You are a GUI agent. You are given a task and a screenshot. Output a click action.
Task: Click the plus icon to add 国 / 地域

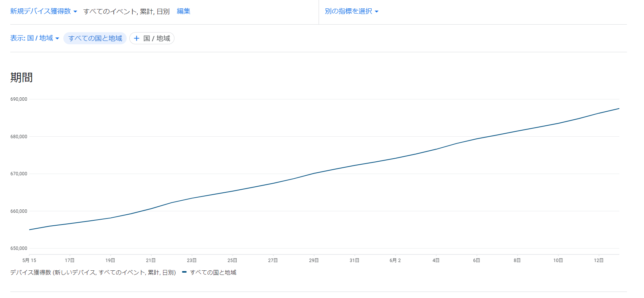pyautogui.click(x=137, y=38)
